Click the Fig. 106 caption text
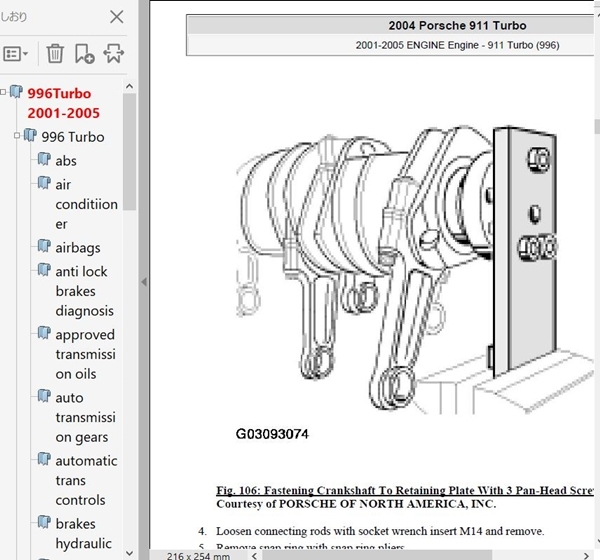The height and width of the screenshot is (560, 600). pyautogui.click(x=405, y=490)
